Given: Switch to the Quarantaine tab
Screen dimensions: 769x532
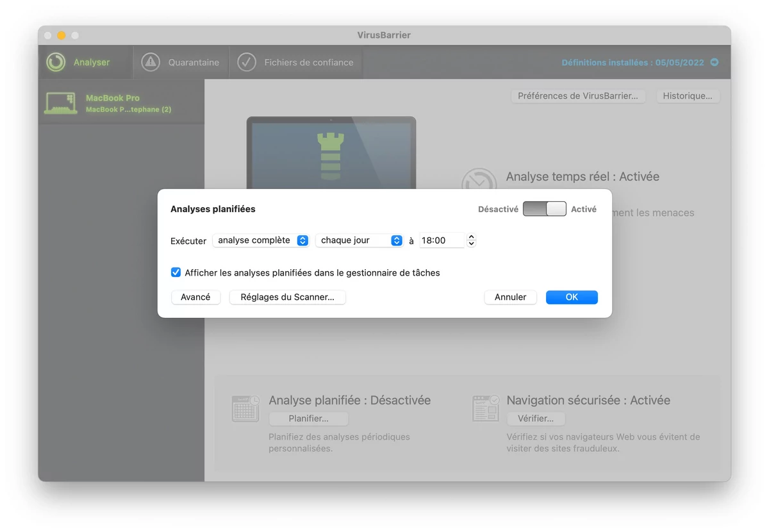Looking at the screenshot, I should 181,62.
